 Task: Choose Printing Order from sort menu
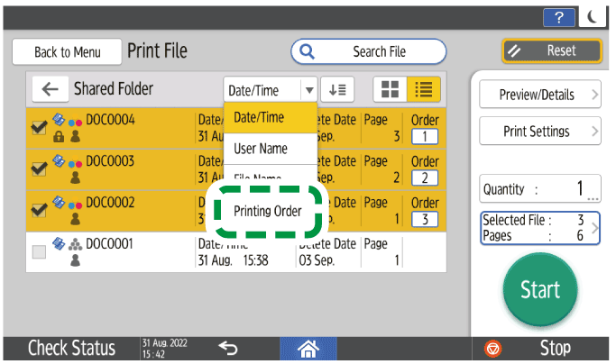coord(267,212)
